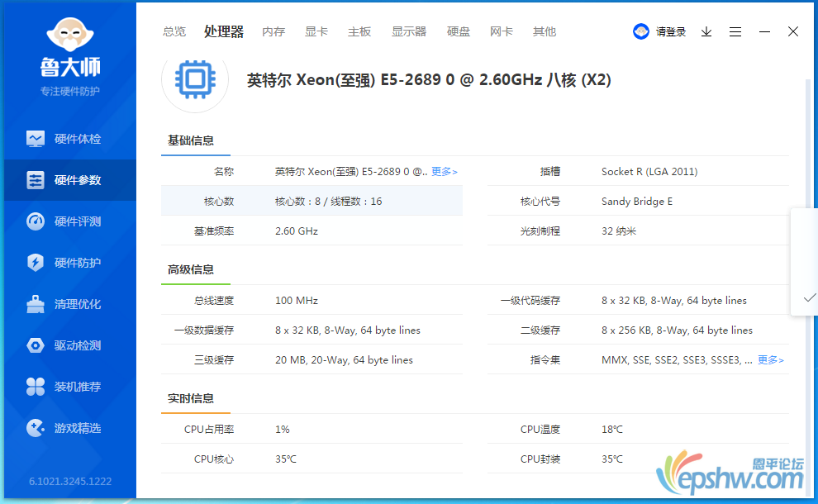Screen dimensions: 818x504
Task: Click the Sandy Bridge E codename value
Action: [x=637, y=202]
